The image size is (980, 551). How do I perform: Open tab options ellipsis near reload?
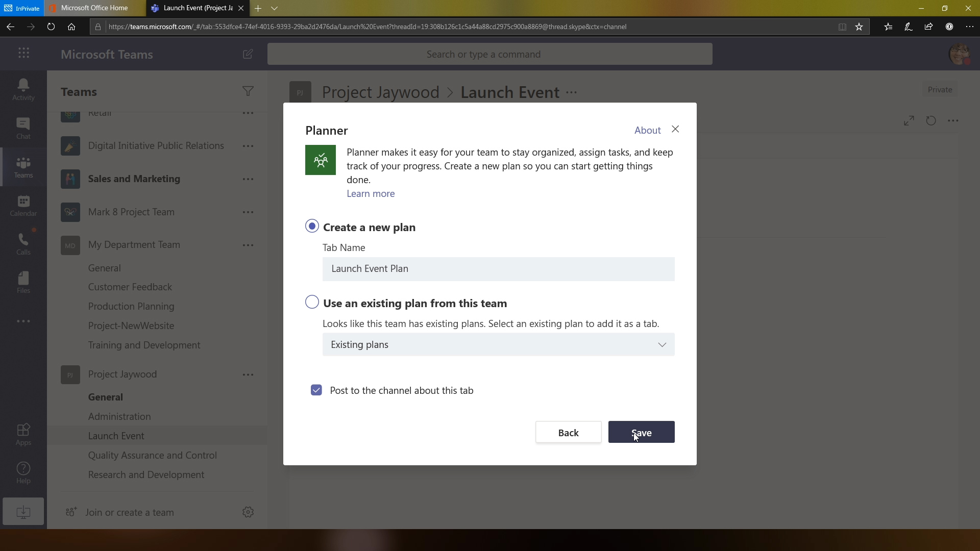(953, 121)
